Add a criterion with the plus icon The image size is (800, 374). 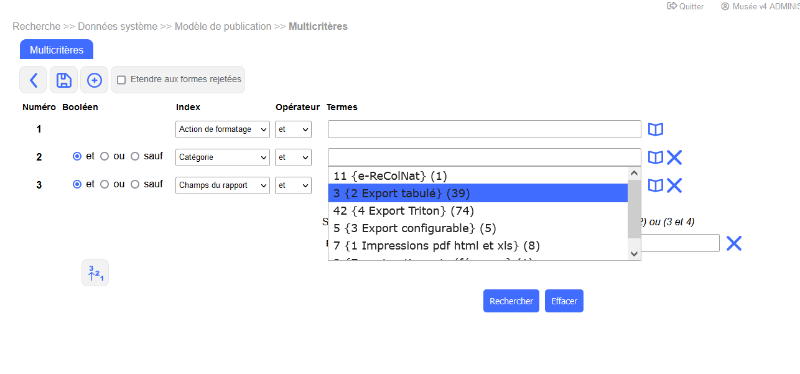pos(94,80)
